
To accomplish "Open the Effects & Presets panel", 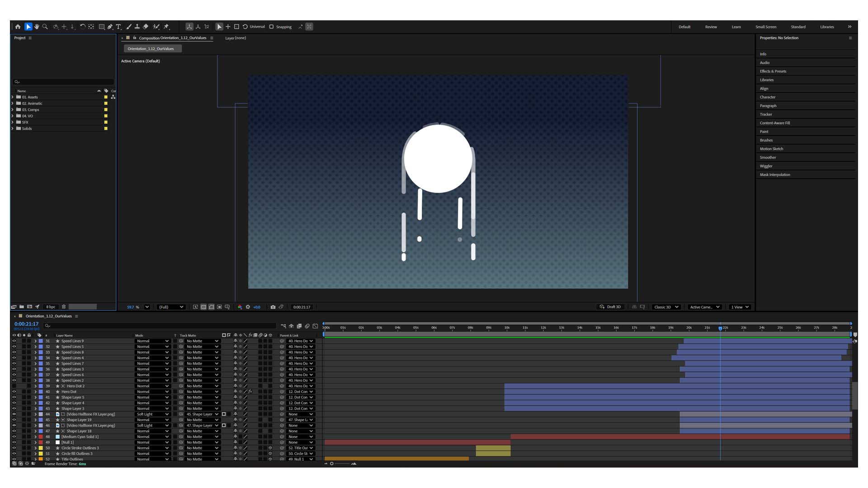I will 773,71.
